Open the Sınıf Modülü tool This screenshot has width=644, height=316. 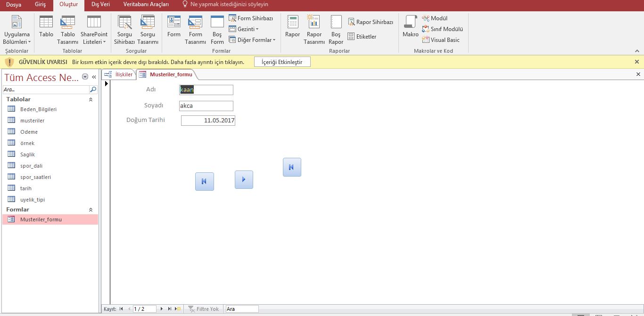442,29
